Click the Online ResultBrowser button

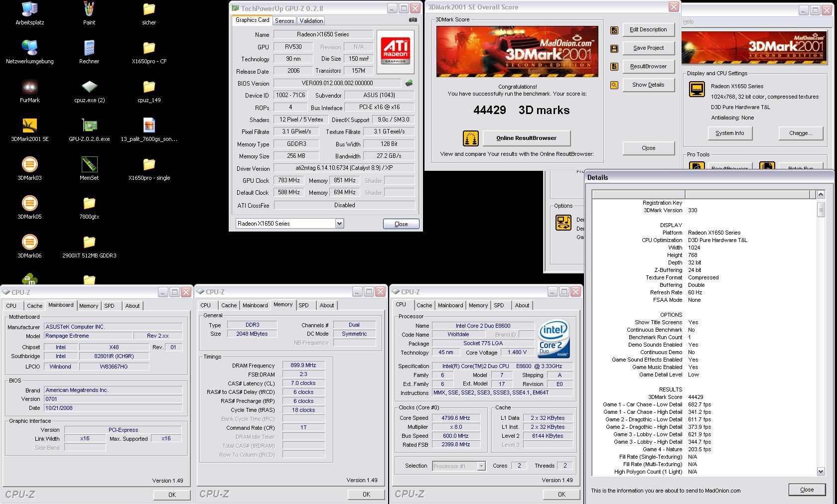coord(527,138)
